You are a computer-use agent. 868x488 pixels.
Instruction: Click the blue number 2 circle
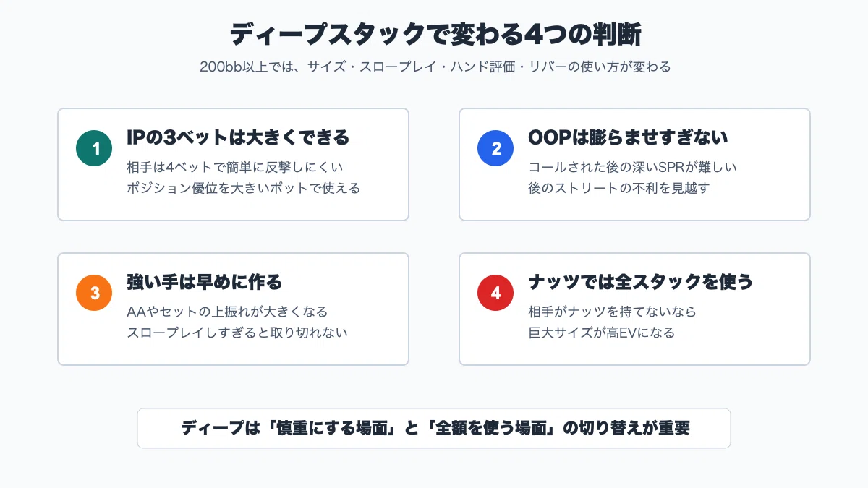[495, 148]
